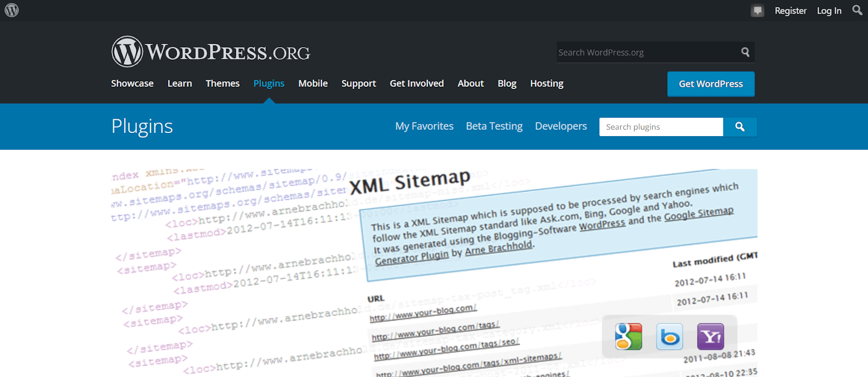868x377 pixels.
Task: Click the XML Sitemap banner image
Action: tap(434, 273)
